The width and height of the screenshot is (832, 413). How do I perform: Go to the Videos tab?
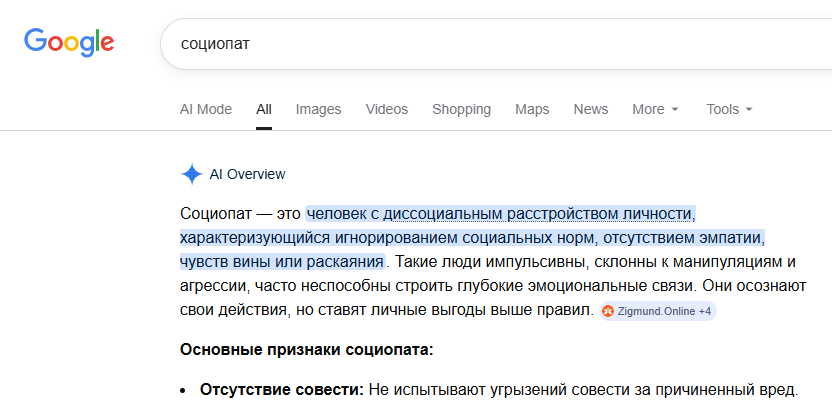click(x=387, y=109)
